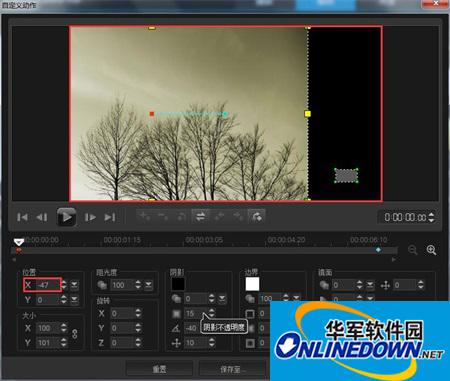The image size is (450, 381).
Task: Click the last keyframe toolbar icon
Action: pos(256,217)
